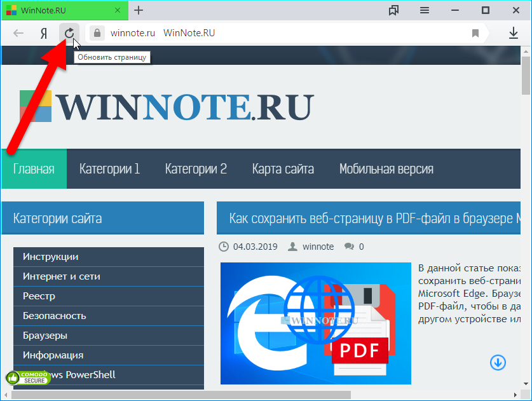Open the downloads arrow icon
Screen dimensions: 532x401
(x=514, y=33)
